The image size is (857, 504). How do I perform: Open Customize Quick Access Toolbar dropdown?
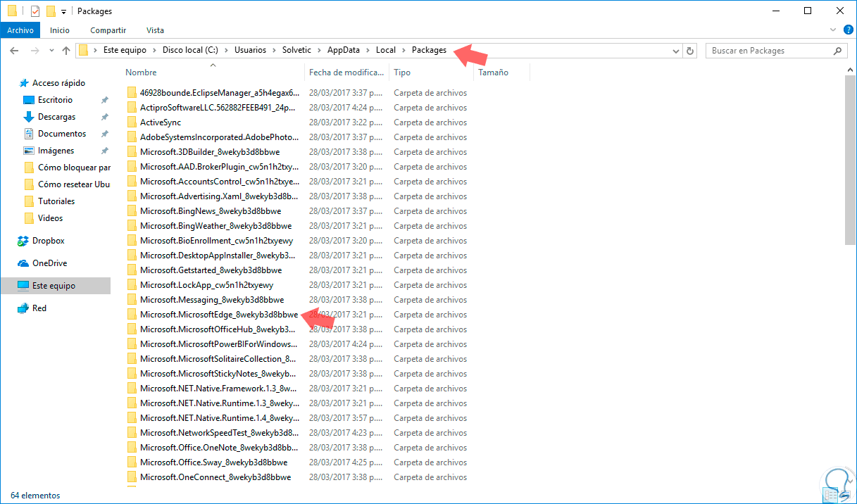coord(63,11)
